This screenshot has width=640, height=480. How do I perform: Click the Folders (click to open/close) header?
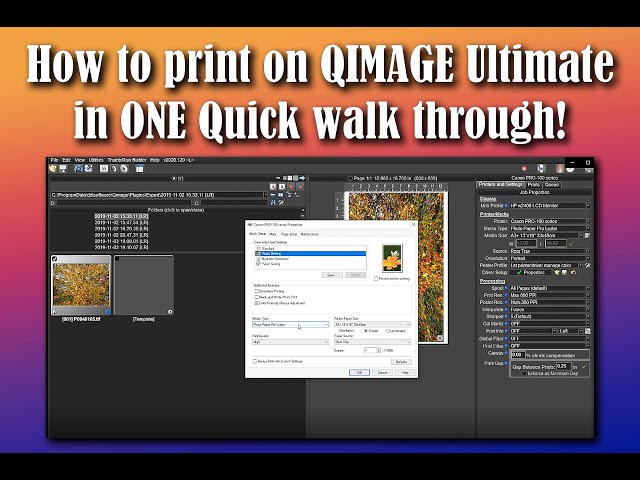click(176, 210)
